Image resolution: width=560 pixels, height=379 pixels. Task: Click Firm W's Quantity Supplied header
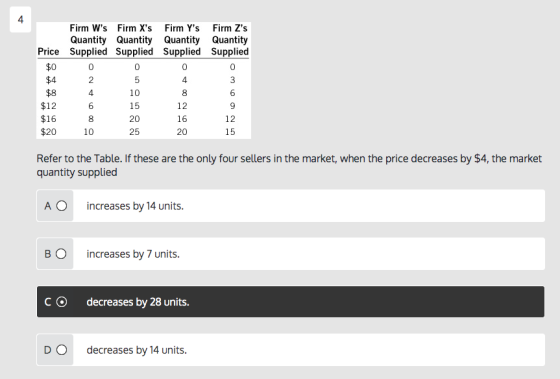coord(88,40)
